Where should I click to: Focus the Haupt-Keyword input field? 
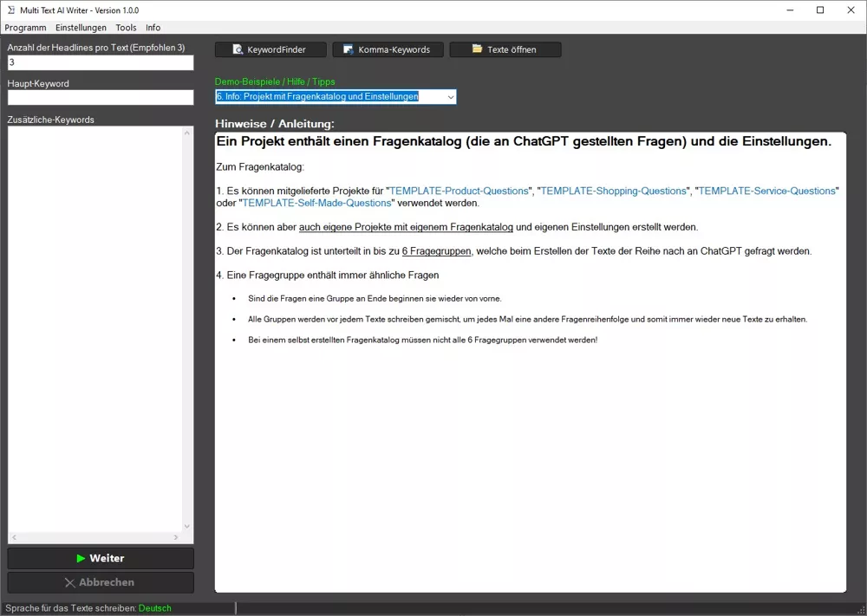coord(101,97)
